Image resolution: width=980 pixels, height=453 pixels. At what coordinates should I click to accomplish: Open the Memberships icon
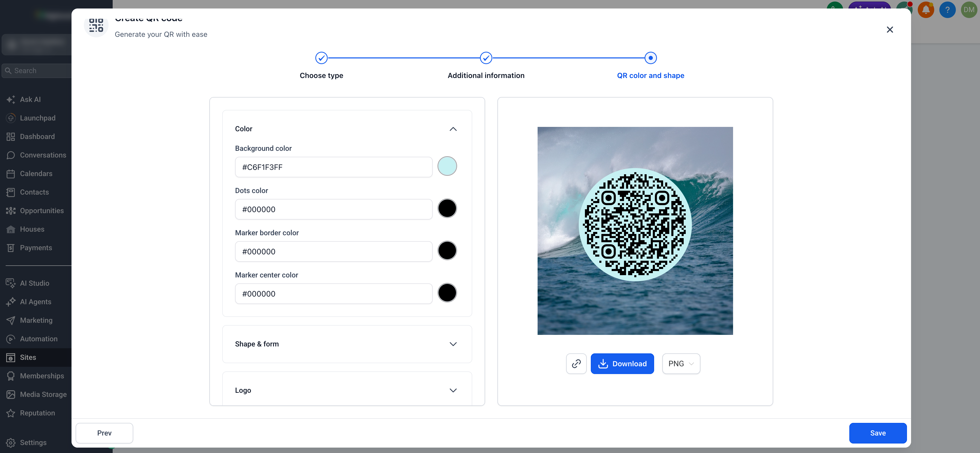pyautogui.click(x=11, y=376)
